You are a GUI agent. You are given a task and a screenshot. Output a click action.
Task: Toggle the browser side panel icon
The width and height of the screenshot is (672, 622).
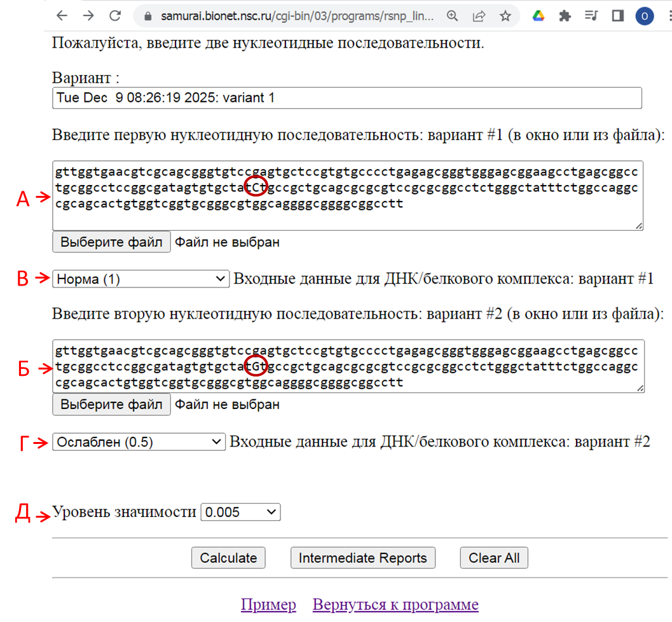point(617,17)
